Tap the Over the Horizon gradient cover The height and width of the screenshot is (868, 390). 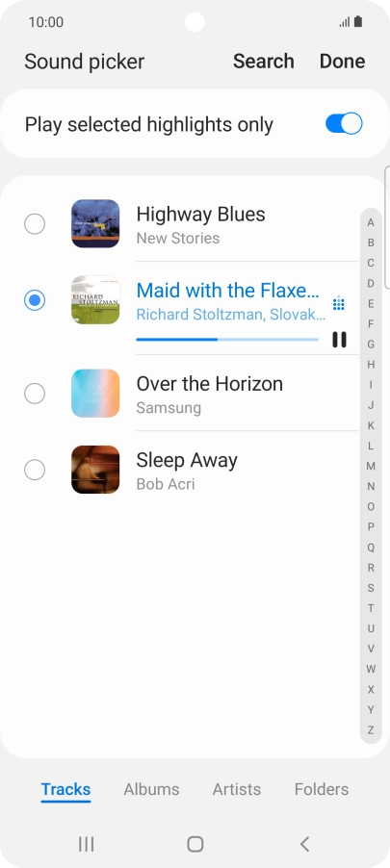[x=95, y=393]
